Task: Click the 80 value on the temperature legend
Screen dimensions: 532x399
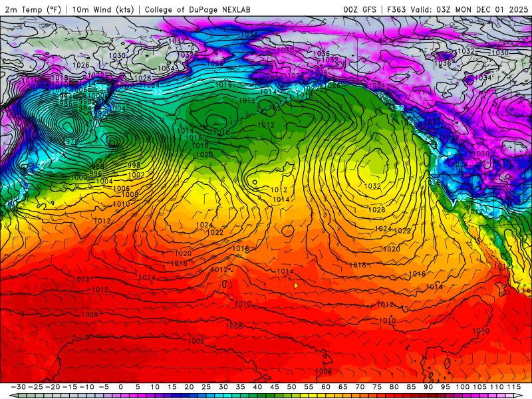Action: pos(394,387)
